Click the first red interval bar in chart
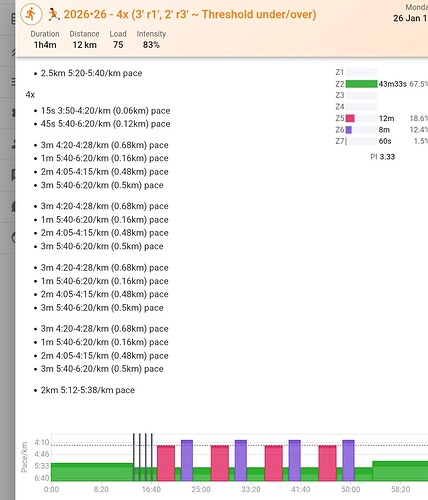 click(x=166, y=463)
